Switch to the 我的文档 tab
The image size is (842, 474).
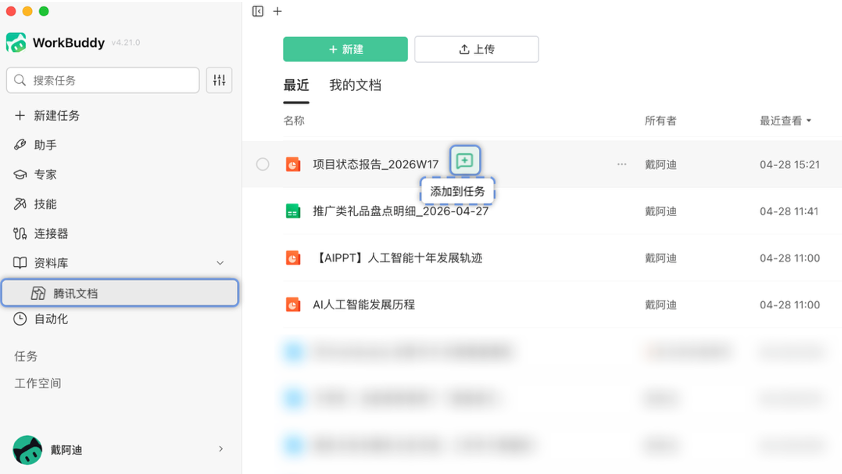(355, 86)
